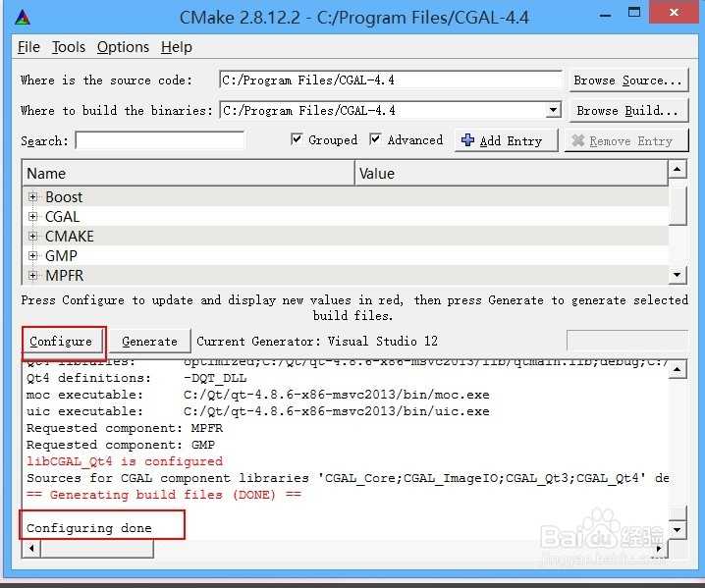
Task: Open the Help menu
Action: [x=177, y=47]
